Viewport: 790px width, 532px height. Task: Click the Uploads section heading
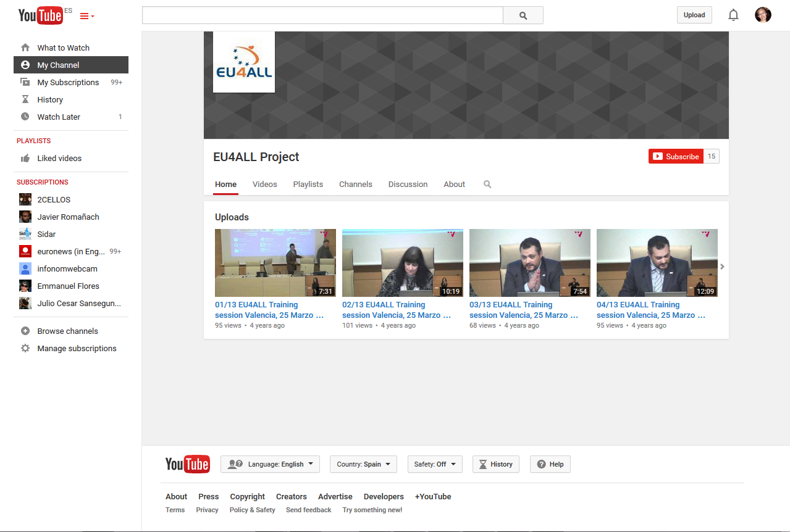click(232, 217)
